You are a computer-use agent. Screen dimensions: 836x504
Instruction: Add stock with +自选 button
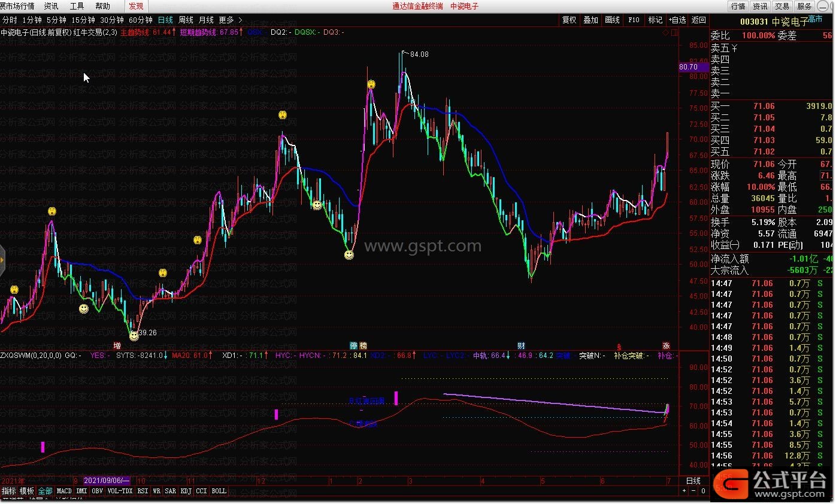tap(677, 20)
